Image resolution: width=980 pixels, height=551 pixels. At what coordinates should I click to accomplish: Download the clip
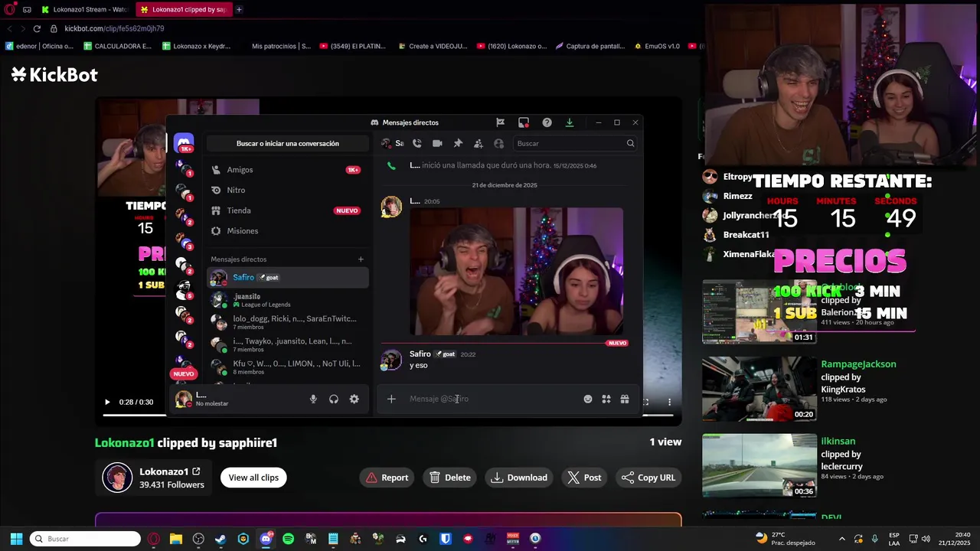tap(520, 478)
